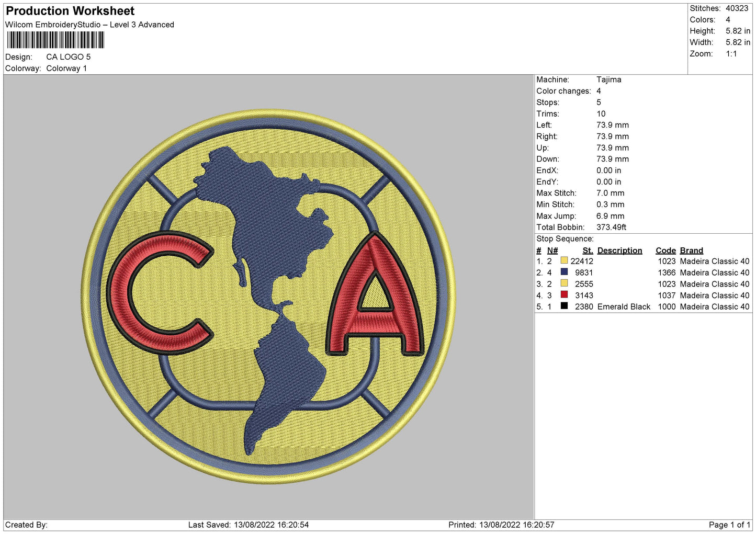The image size is (756, 534).
Task: Click the yellow swatch in stop sequence row 3
Action: [564, 283]
